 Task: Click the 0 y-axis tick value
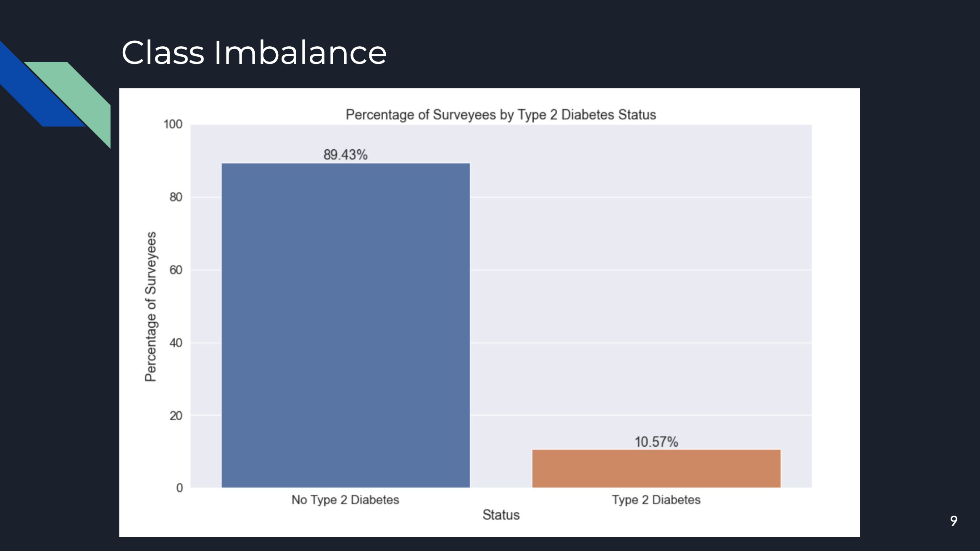click(x=179, y=488)
